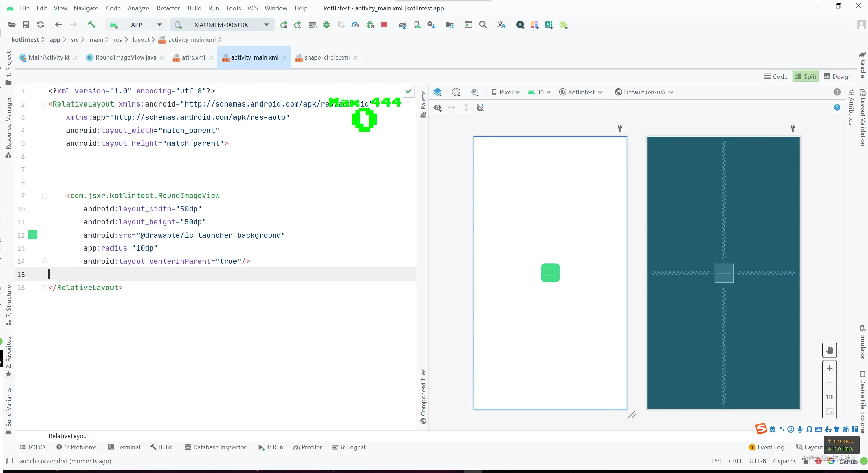Click the RelativeLayout node in breadcrumb
This screenshot has height=473, width=868.
point(69,436)
